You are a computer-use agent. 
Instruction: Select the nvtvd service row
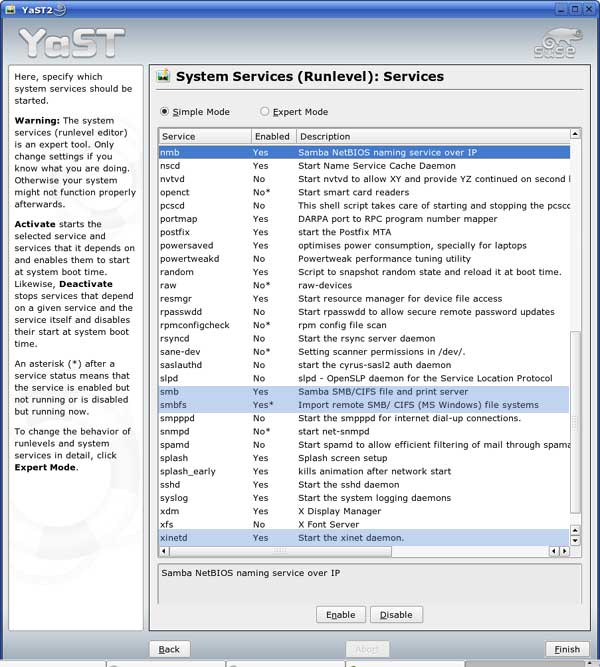tap(364, 179)
